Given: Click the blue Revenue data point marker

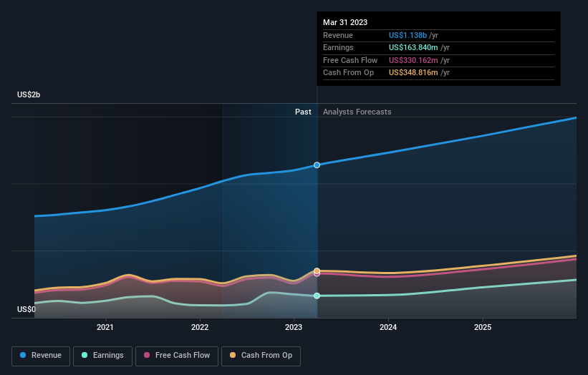Looking at the screenshot, I should (317, 165).
